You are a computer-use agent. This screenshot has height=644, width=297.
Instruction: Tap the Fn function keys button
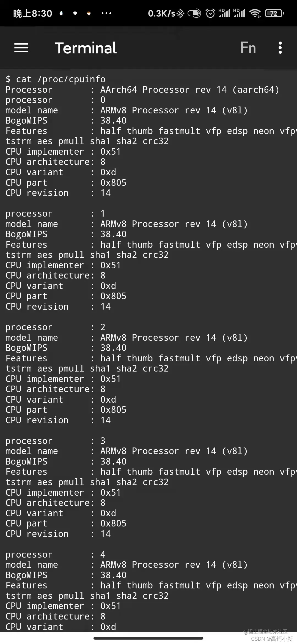(x=248, y=48)
